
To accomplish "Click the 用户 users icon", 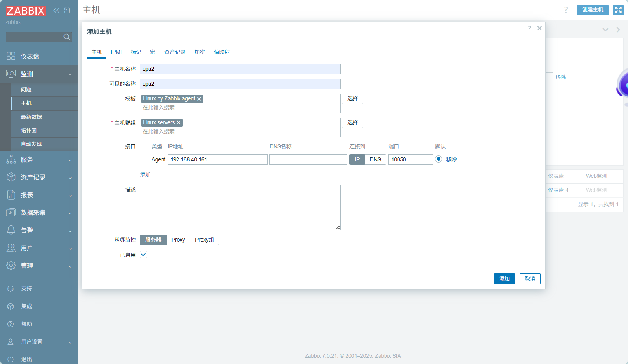I will [x=11, y=248].
